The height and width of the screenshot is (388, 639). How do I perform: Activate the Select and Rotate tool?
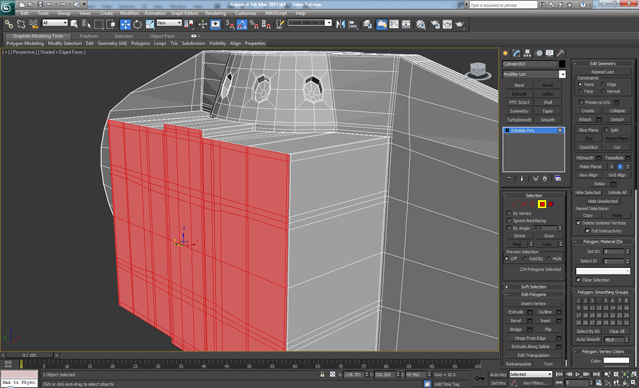pos(137,24)
